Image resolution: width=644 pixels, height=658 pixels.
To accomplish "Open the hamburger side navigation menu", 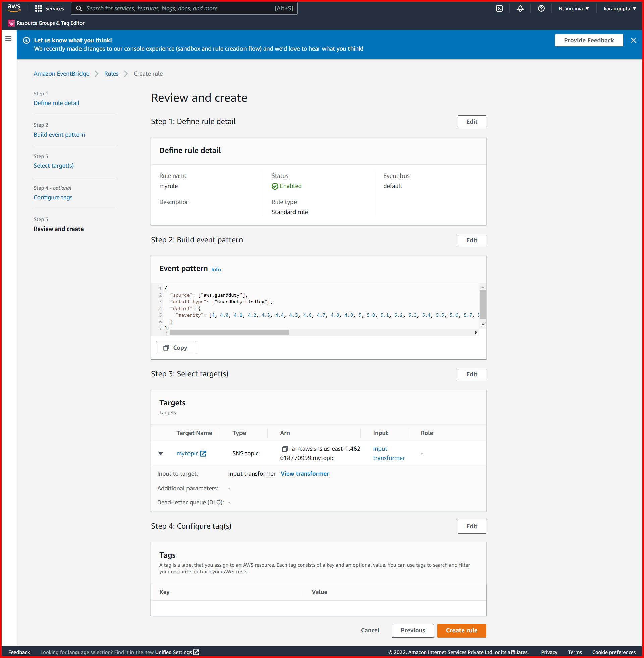I will 8,39.
